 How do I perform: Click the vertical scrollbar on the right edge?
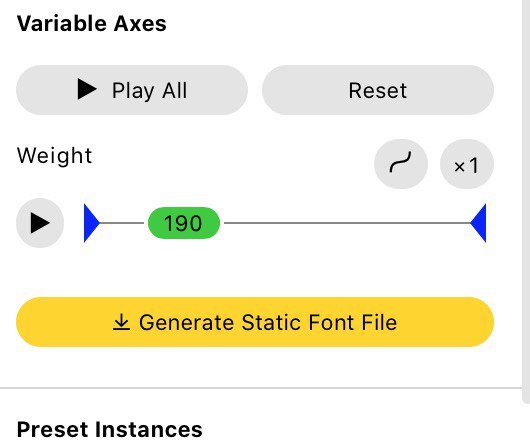(526, 202)
